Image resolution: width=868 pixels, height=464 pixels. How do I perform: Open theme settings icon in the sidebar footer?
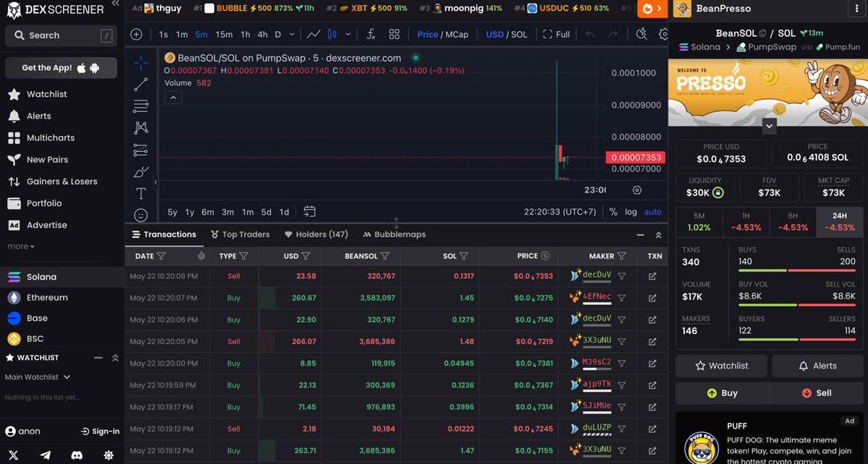click(x=109, y=455)
